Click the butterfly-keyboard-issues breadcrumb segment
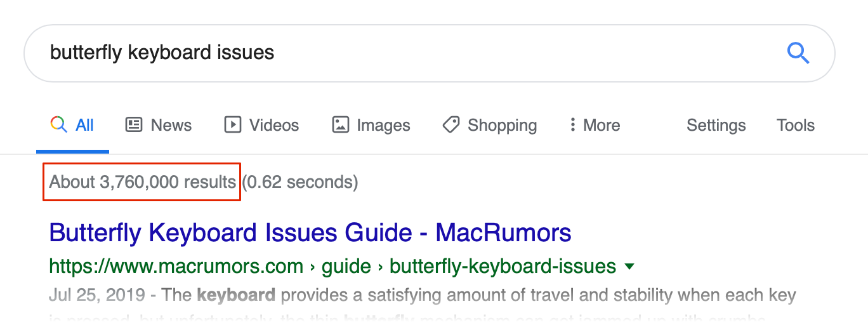The height and width of the screenshot is (325, 868). pos(503,267)
